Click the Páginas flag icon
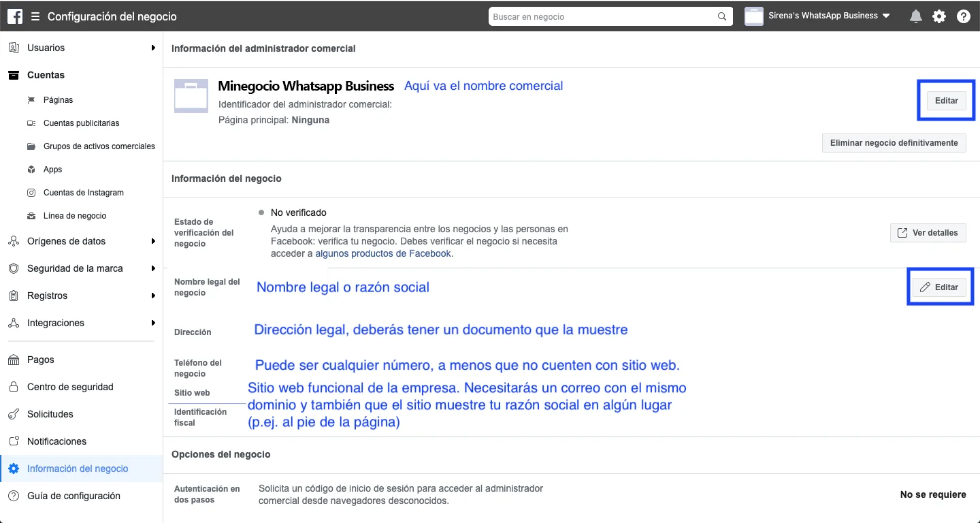This screenshot has height=523, width=980. 31,100
